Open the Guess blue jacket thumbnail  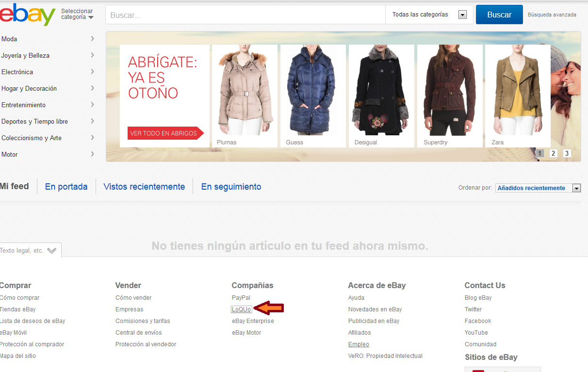(313, 96)
